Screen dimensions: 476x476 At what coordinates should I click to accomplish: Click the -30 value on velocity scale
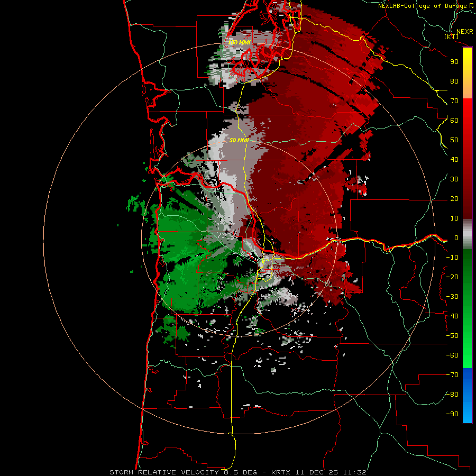pyautogui.click(x=452, y=297)
